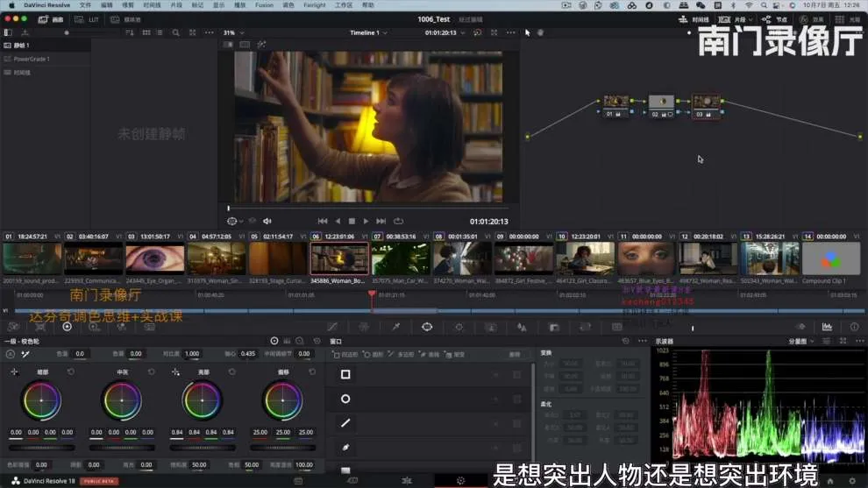This screenshot has width=868, height=488.
Task: Open the Scopes panel icon
Action: tap(827, 327)
